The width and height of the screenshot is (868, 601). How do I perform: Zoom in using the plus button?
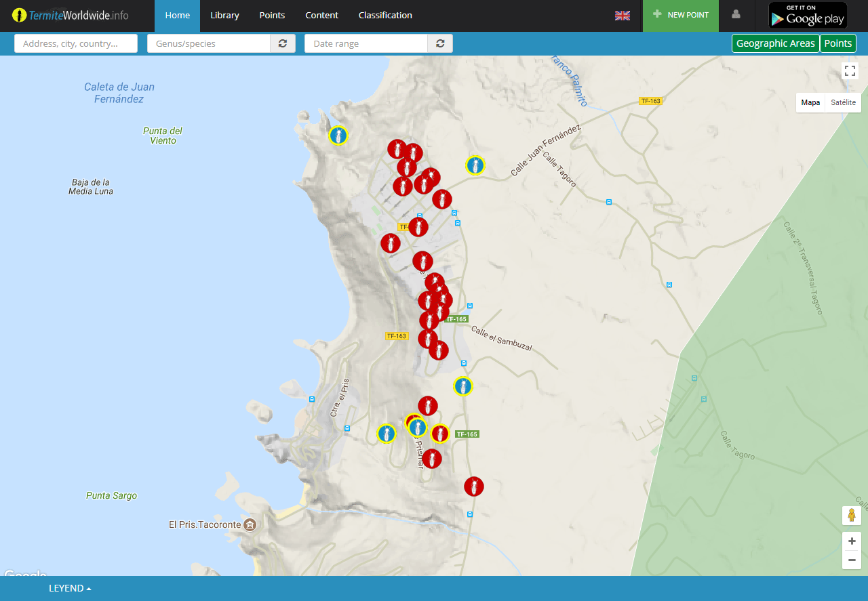pos(852,541)
